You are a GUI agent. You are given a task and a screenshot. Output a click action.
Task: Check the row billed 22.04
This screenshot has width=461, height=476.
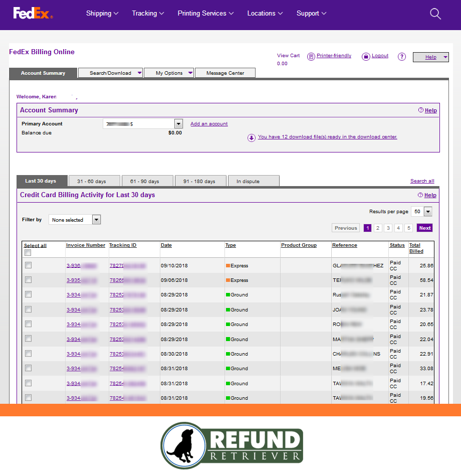[28, 338]
